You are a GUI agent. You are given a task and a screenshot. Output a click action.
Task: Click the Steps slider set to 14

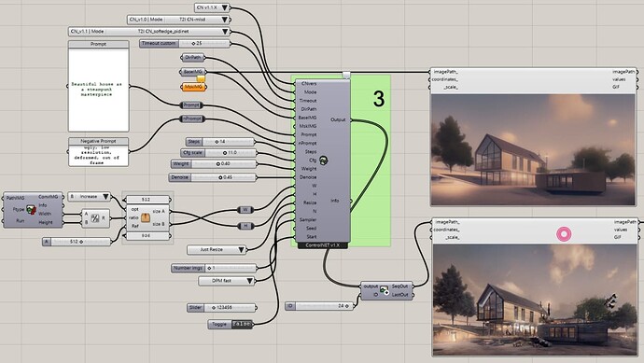coord(220,142)
